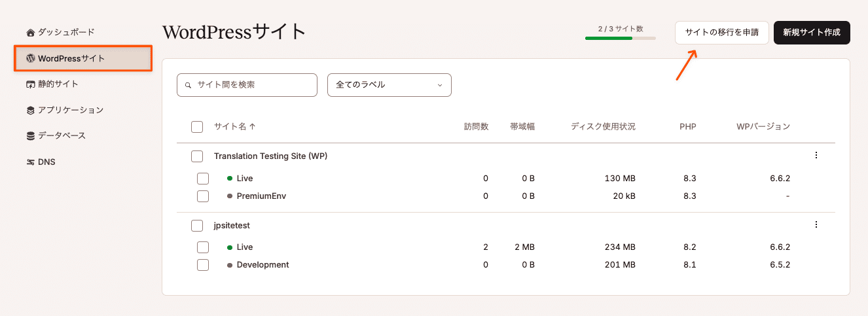The height and width of the screenshot is (316, 868).
Task: Open the jpsitetest Live environment link
Action: pyautogui.click(x=245, y=247)
